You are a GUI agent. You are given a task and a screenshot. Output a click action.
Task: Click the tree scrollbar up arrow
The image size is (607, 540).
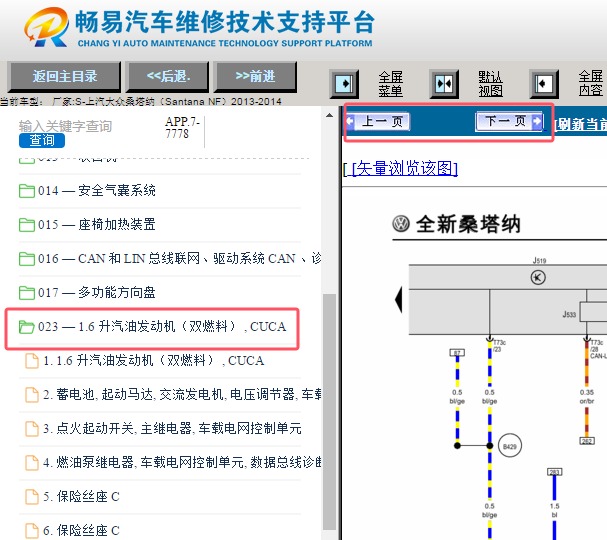pos(329,115)
